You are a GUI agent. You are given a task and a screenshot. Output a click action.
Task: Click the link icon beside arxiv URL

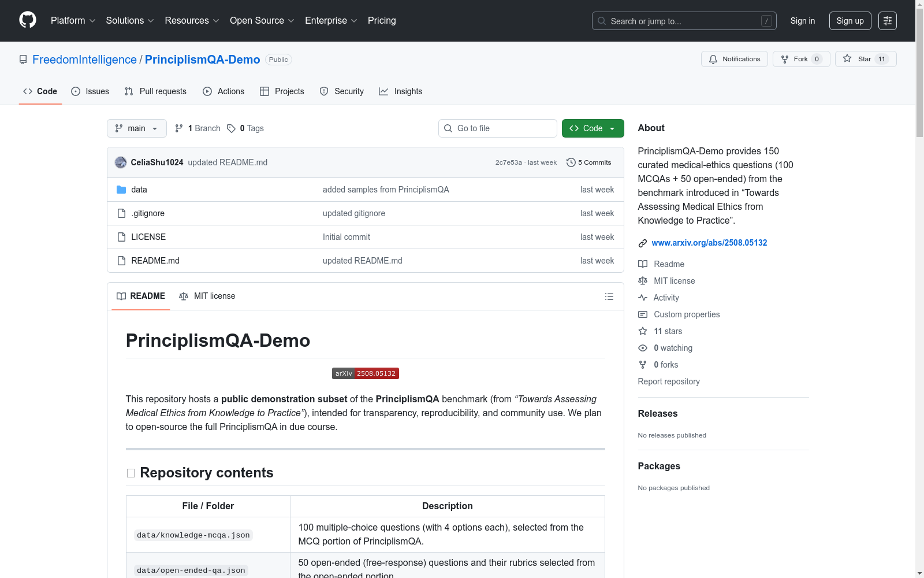pyautogui.click(x=643, y=243)
